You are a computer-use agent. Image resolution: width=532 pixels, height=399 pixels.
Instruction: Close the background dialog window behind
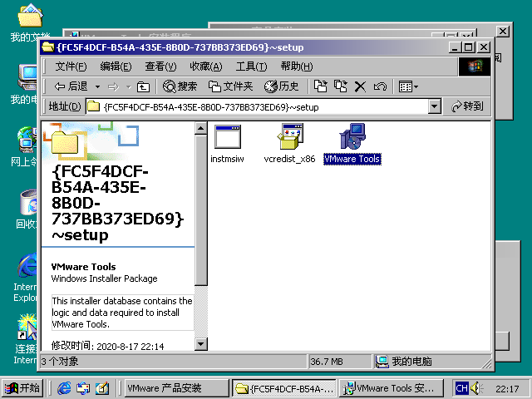502,32
